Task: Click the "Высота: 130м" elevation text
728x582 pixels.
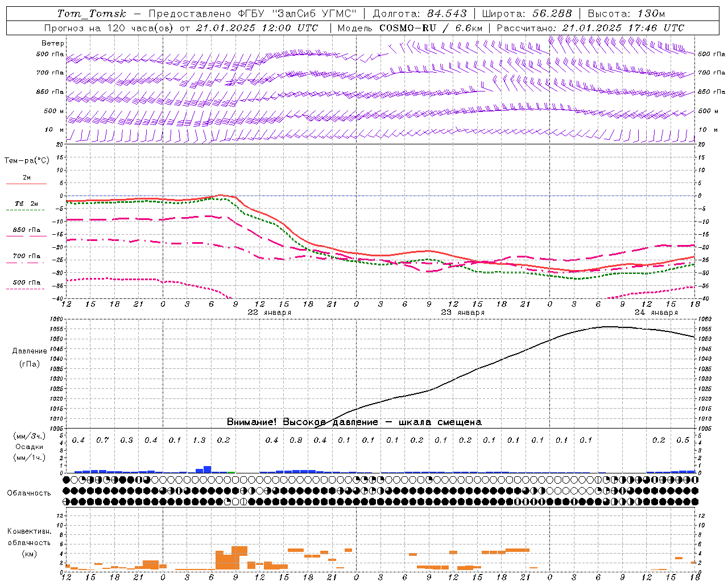Action: (626, 14)
